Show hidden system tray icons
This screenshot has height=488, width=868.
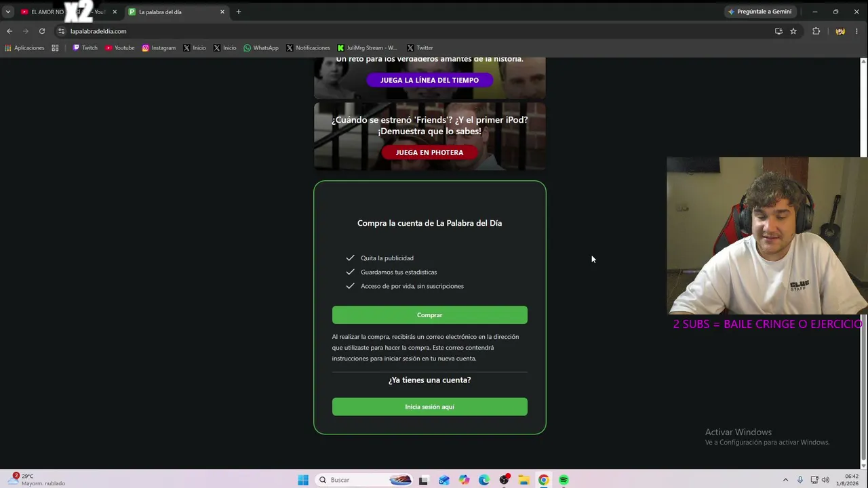pyautogui.click(x=785, y=480)
